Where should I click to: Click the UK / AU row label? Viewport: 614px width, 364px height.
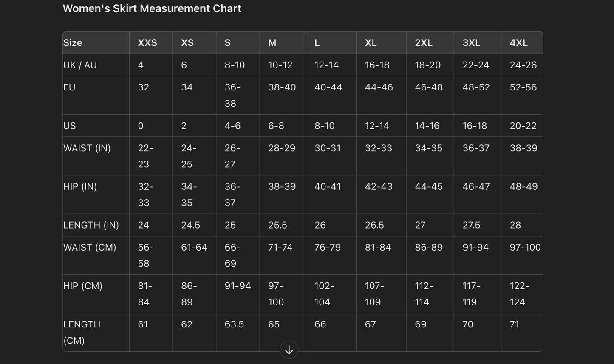pos(80,65)
